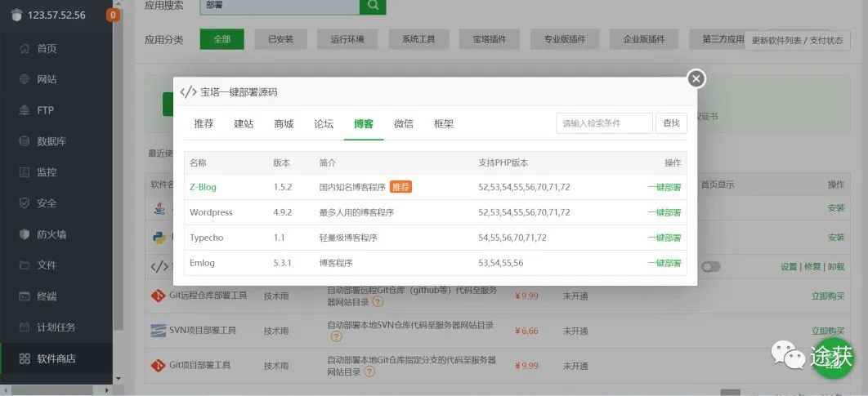Click the 请输入检索条件 search field
Screen dimensions: 868x396
point(605,123)
